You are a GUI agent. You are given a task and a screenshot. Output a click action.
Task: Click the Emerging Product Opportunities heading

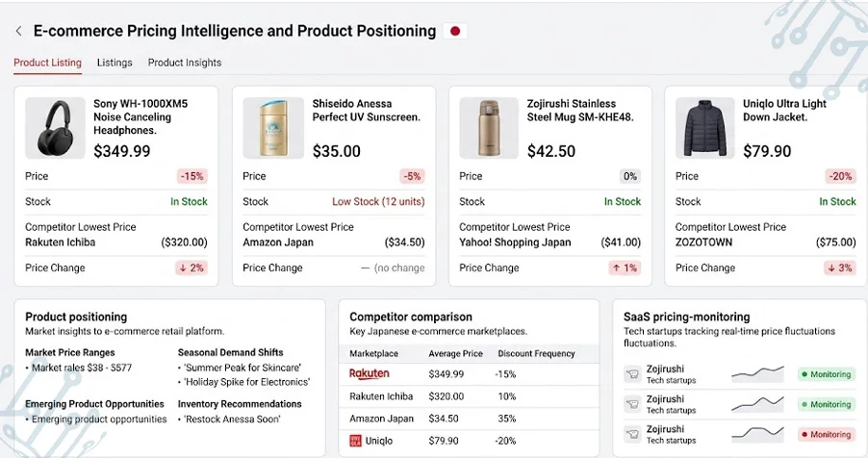(x=94, y=404)
